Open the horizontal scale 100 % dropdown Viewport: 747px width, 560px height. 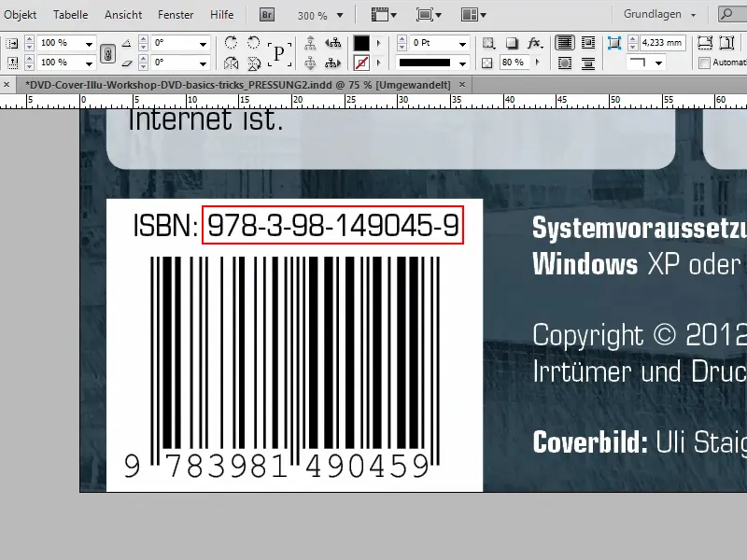click(x=89, y=44)
